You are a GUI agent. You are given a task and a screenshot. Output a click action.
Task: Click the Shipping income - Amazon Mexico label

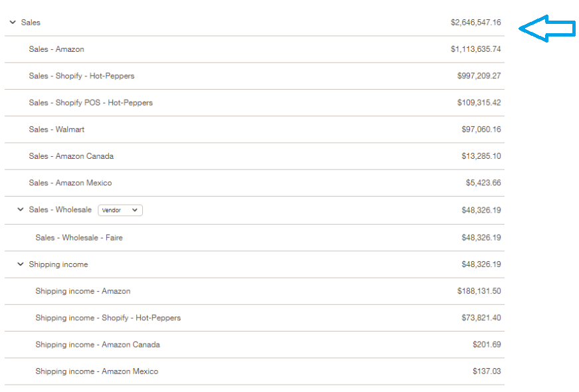click(x=97, y=371)
